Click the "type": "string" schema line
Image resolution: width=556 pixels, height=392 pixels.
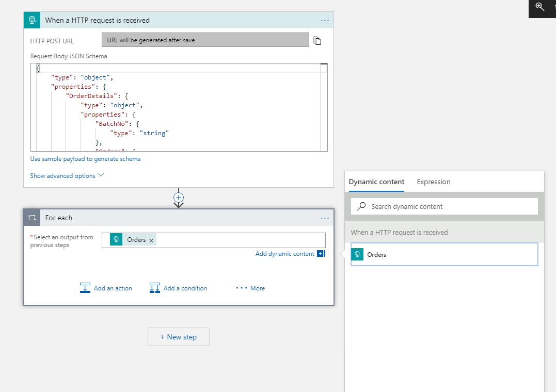[x=139, y=133]
